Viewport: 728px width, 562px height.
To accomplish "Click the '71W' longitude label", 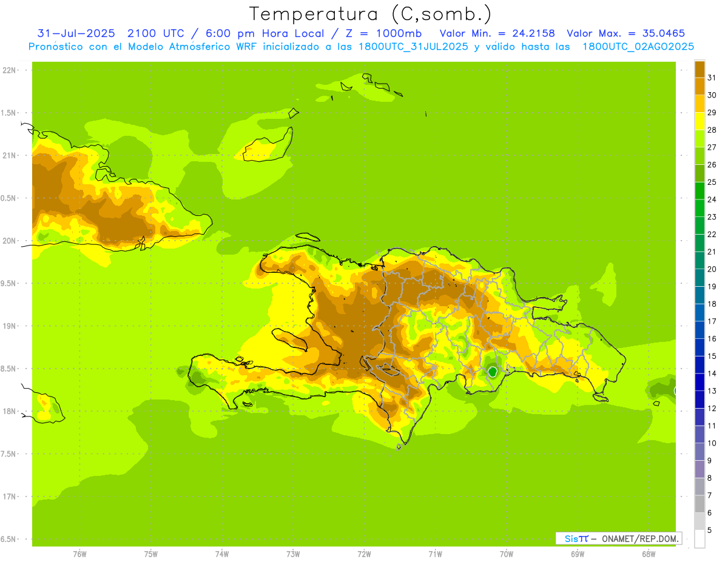I will (435, 554).
